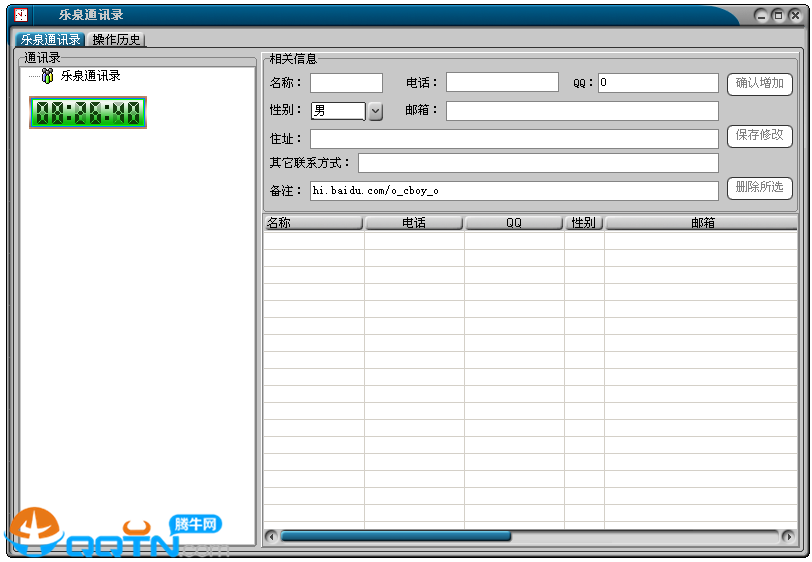812x562 pixels.
Task: Minimize the 乐泉通讯录 window
Action: point(761,15)
